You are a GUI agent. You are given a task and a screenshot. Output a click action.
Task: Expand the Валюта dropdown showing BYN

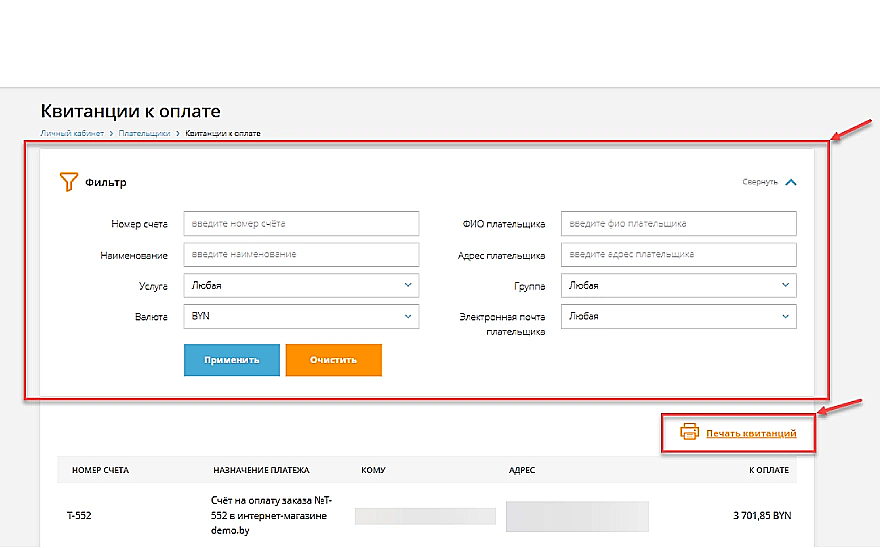[301, 316]
